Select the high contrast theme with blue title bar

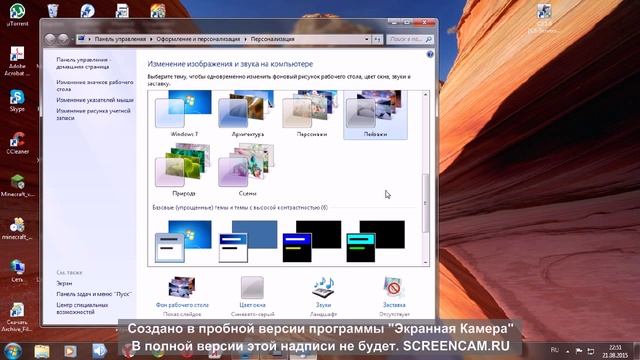pos(311,241)
